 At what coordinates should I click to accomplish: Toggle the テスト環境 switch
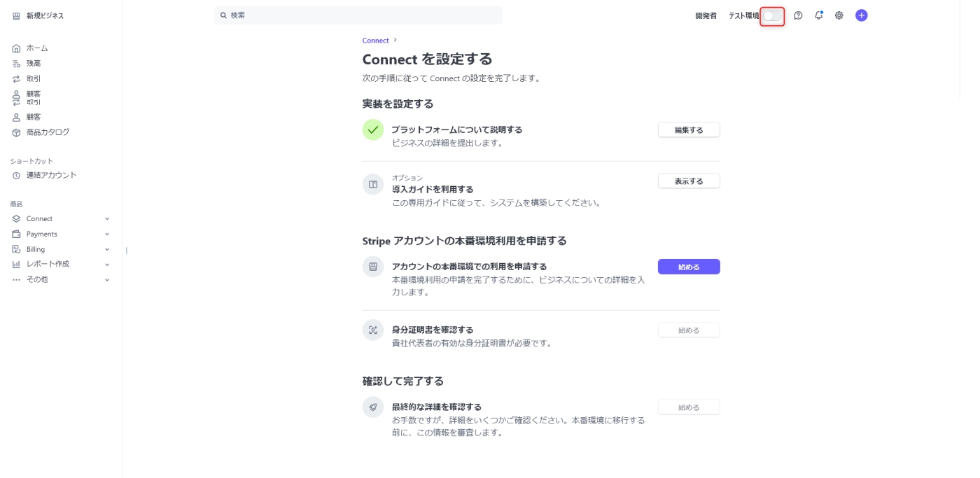[772, 15]
